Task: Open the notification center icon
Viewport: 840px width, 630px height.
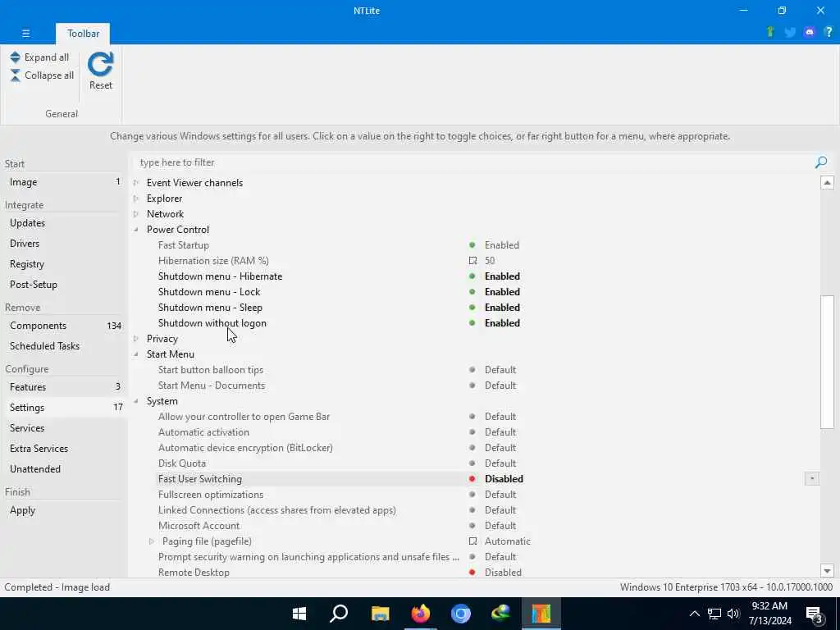Action: (x=815, y=614)
